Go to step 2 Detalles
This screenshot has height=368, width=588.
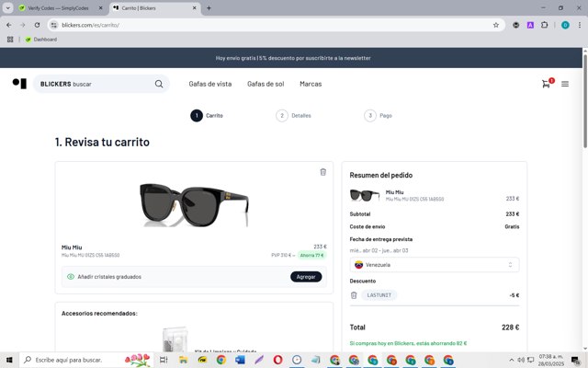click(293, 116)
